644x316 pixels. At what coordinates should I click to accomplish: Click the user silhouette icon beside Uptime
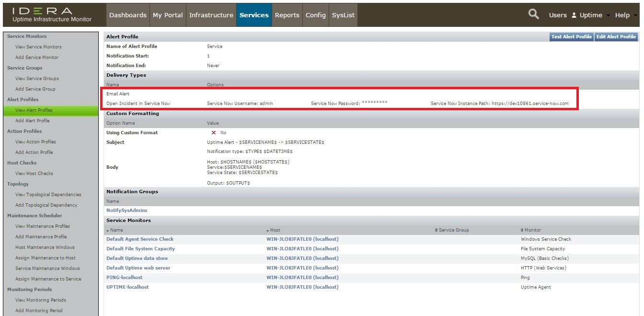click(x=574, y=15)
